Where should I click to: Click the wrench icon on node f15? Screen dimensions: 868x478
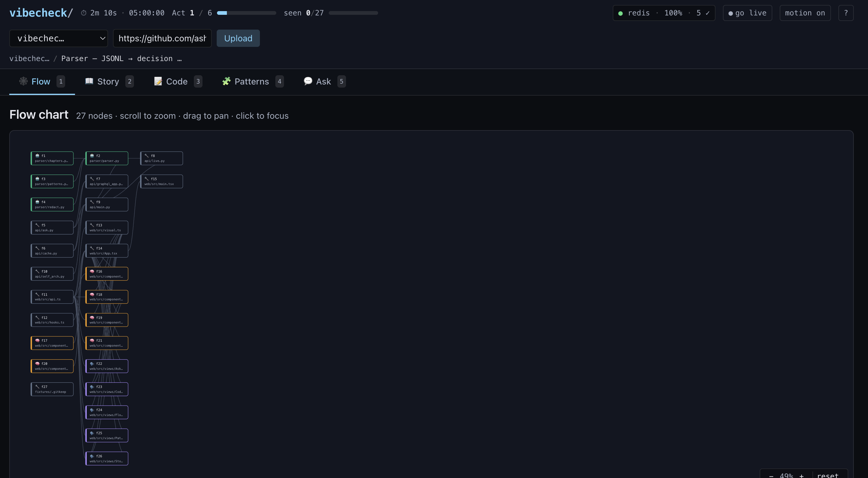pyautogui.click(x=147, y=179)
